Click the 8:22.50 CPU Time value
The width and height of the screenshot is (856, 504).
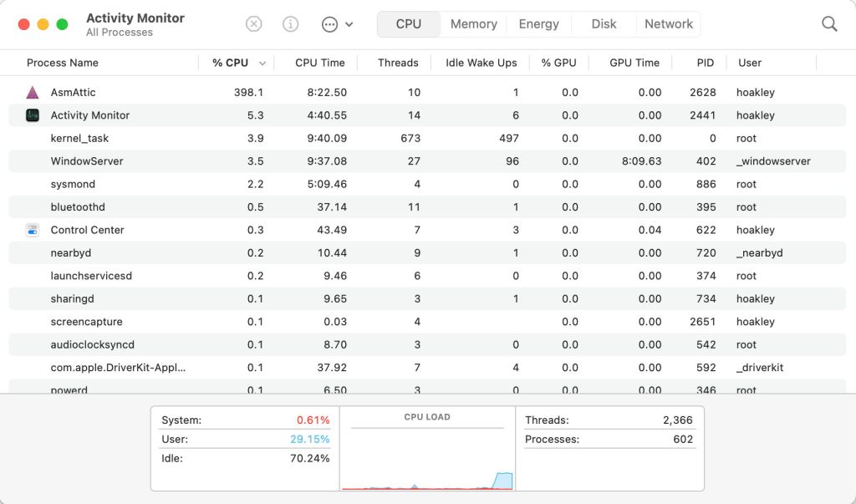pos(327,92)
